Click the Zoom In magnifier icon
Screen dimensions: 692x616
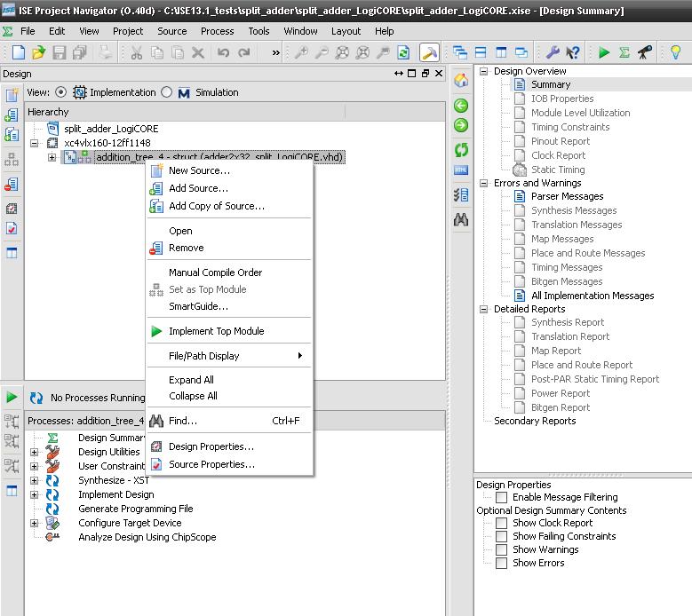tap(301, 53)
